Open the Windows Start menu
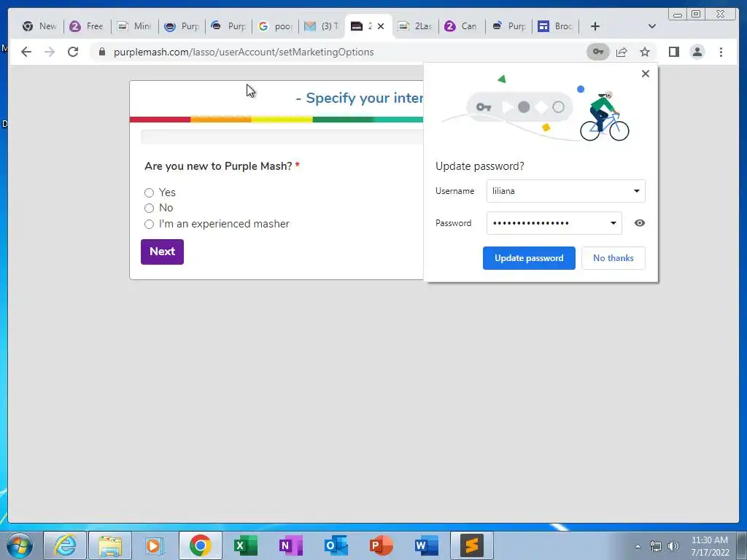 click(x=20, y=545)
